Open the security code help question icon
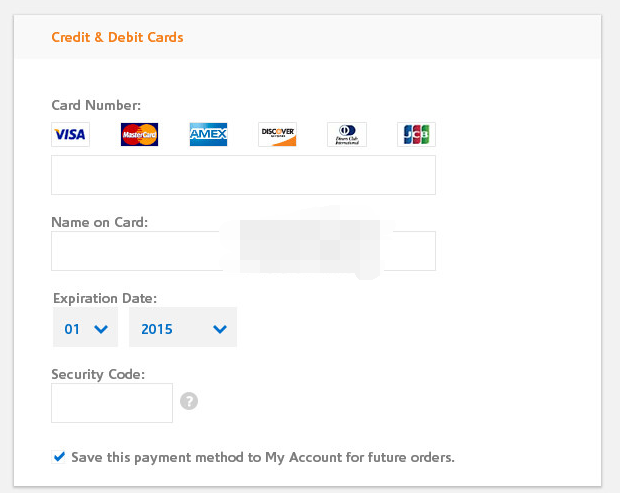620x493 pixels. click(x=189, y=401)
